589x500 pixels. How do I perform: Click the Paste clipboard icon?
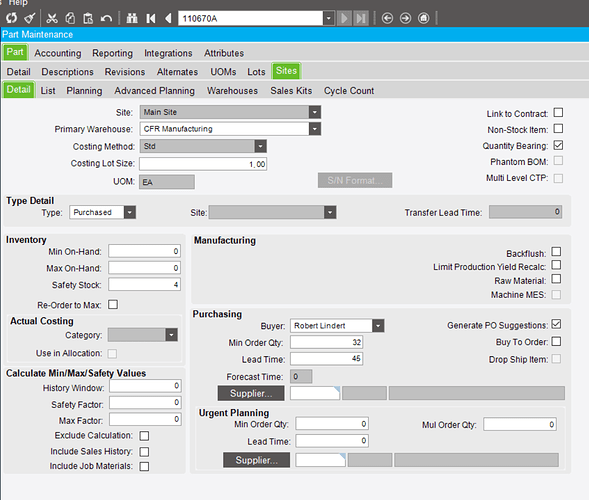tap(88, 18)
